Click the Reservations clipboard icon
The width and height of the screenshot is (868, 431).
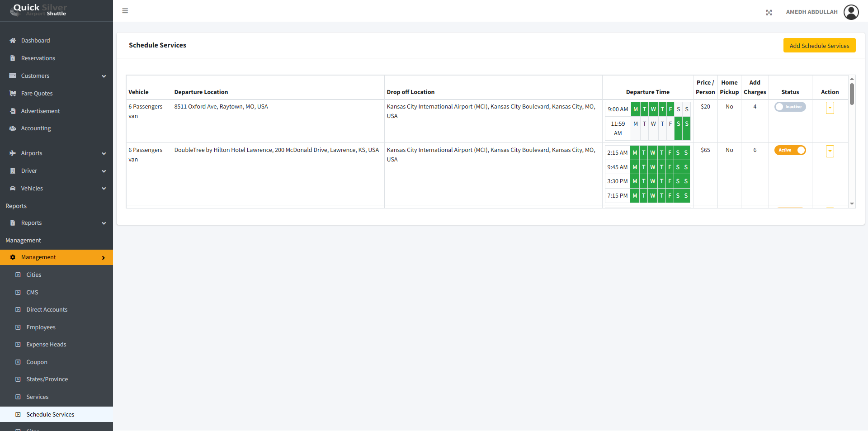[13, 58]
